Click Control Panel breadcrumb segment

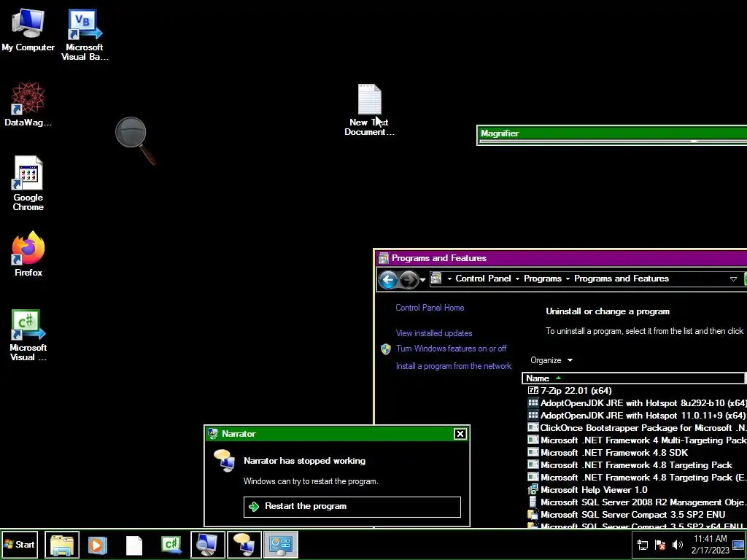point(483,279)
